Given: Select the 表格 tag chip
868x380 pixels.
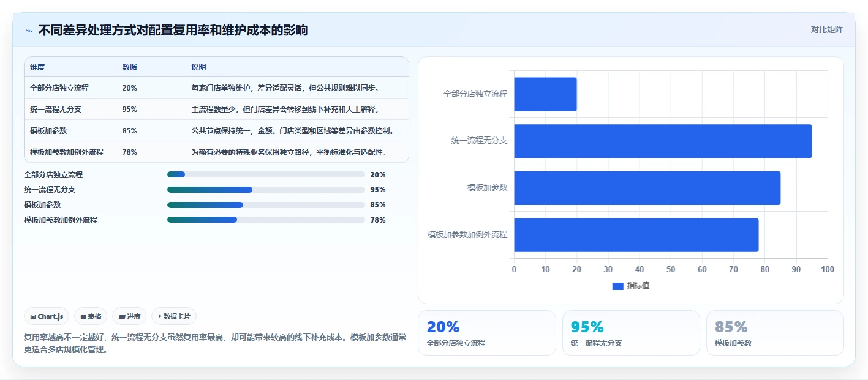Looking at the screenshot, I should point(91,316).
